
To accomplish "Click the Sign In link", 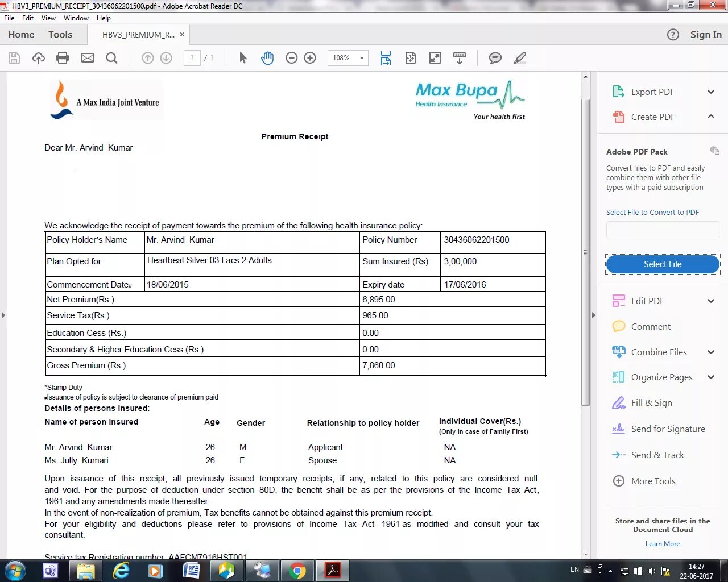I will click(706, 35).
